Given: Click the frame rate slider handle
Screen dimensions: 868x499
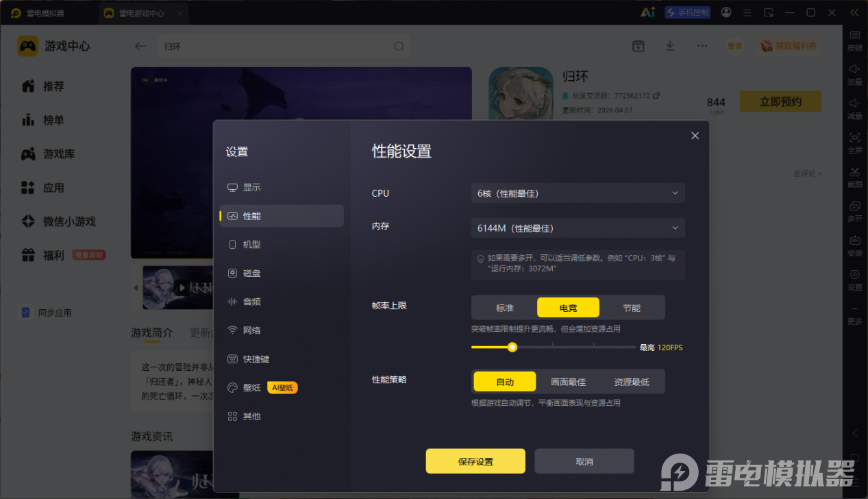Looking at the screenshot, I should click(x=512, y=348).
